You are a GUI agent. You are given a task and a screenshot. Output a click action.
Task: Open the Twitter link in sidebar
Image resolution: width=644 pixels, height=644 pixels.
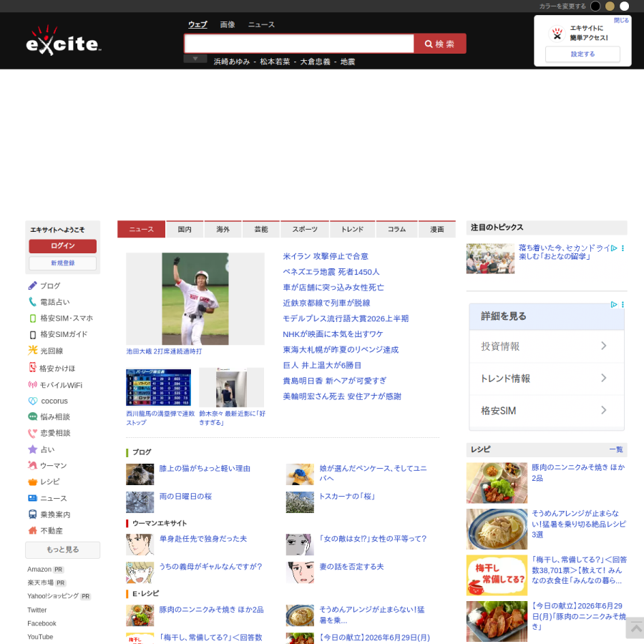(37, 610)
